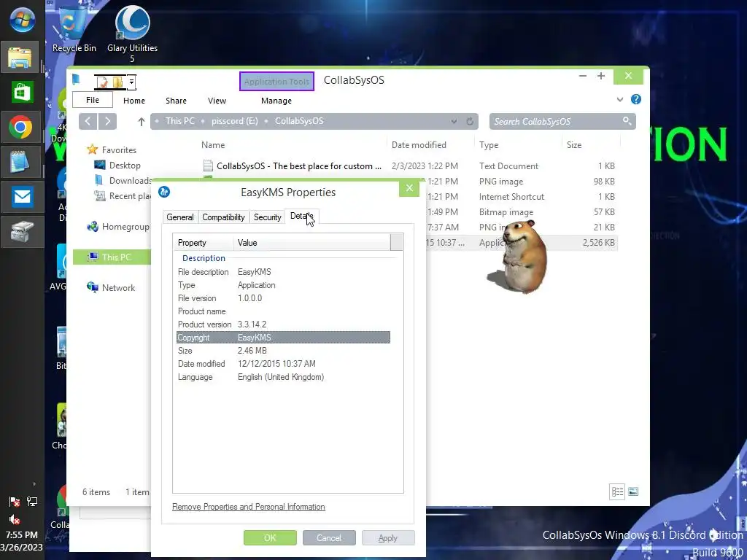Refresh the Explorer address bar
Image resolution: width=747 pixels, height=560 pixels.
[x=470, y=122]
